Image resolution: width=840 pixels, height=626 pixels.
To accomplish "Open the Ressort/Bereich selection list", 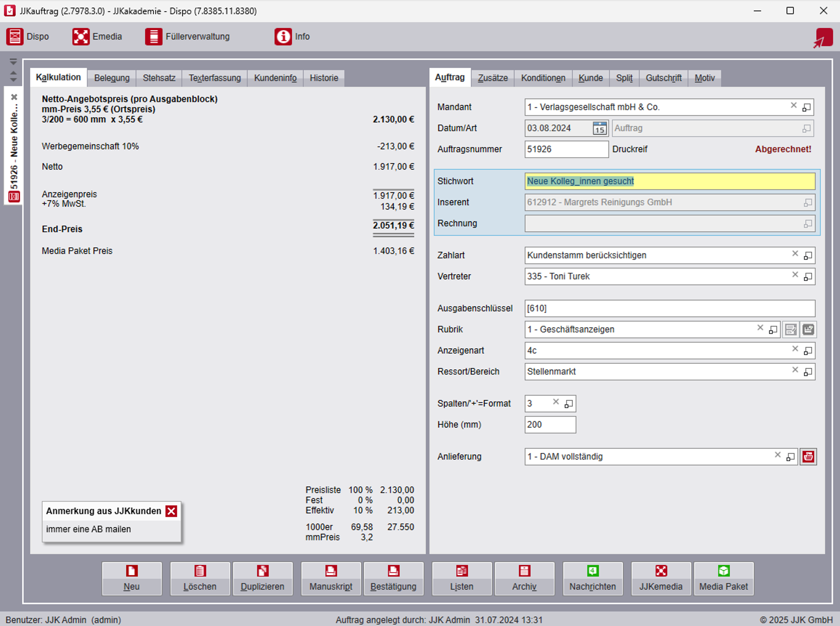I will click(x=808, y=372).
